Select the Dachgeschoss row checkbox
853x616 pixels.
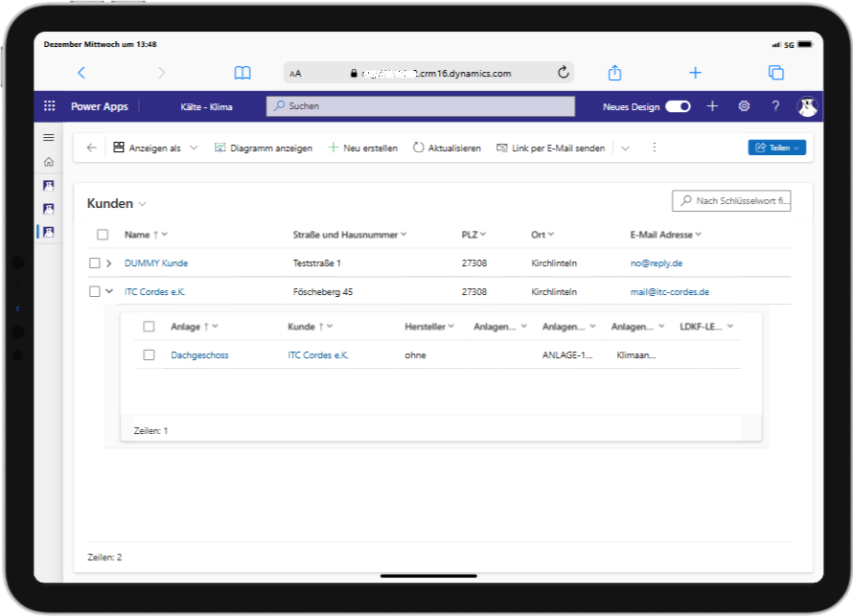pyautogui.click(x=149, y=354)
